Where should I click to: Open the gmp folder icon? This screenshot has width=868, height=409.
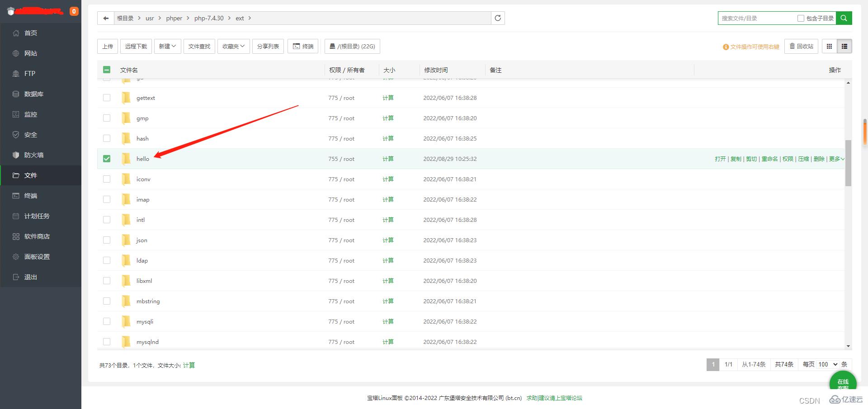pyautogui.click(x=126, y=118)
